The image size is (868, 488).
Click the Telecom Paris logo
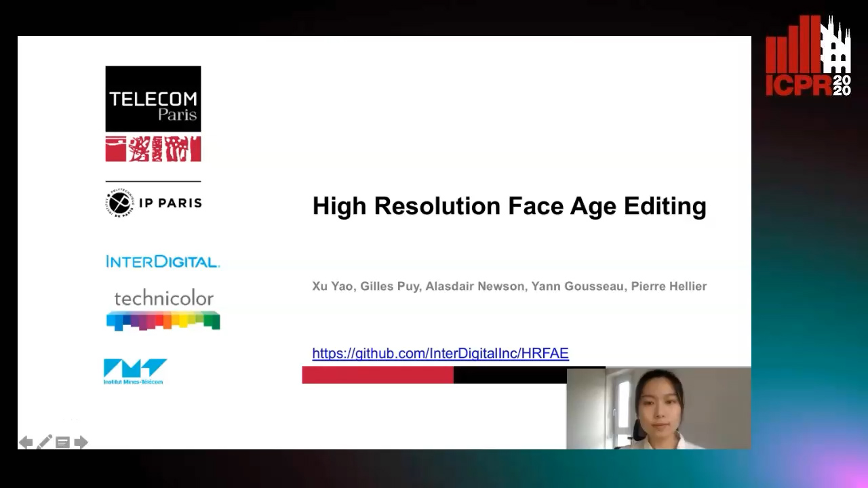(x=153, y=113)
